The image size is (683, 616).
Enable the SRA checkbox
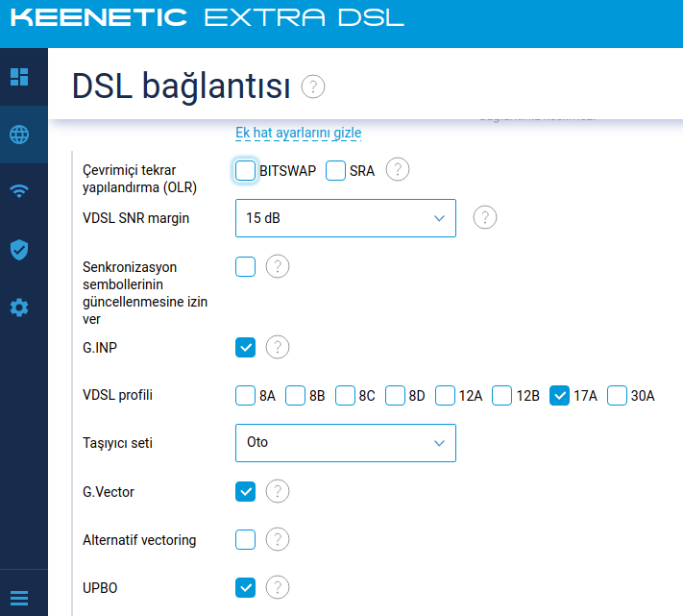click(335, 170)
